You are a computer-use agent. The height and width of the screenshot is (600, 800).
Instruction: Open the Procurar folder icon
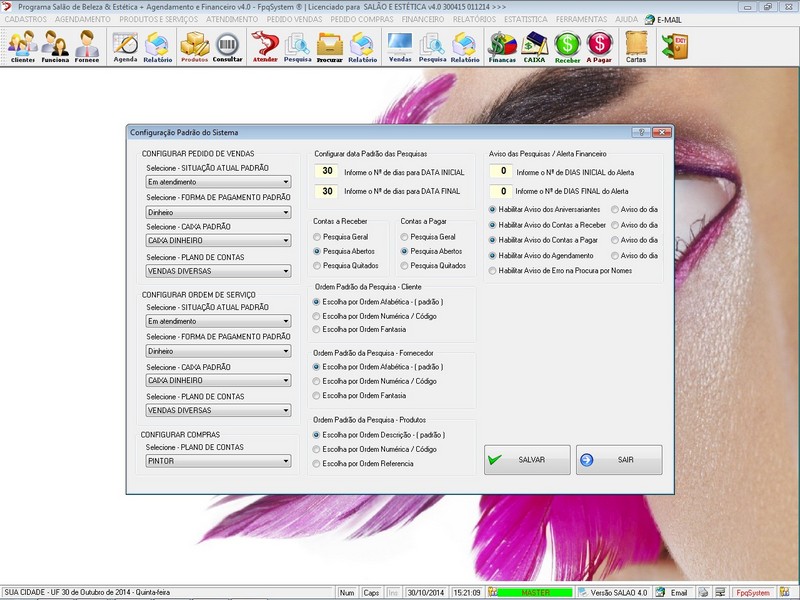(330, 46)
